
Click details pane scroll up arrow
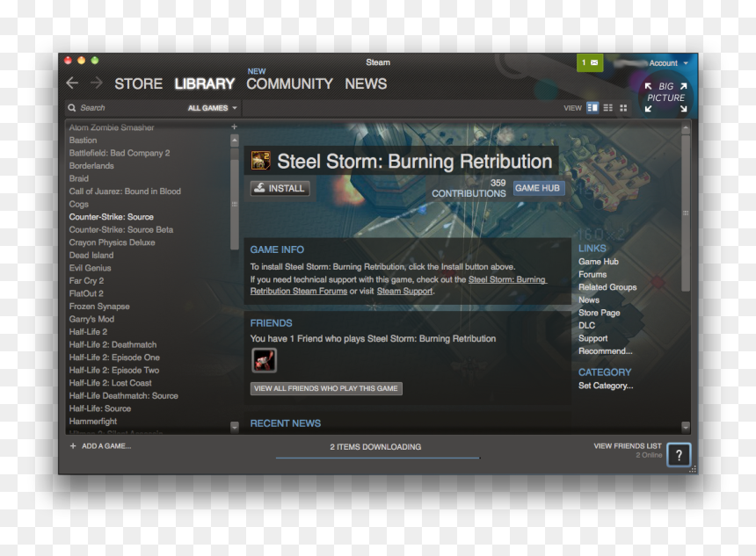686,129
